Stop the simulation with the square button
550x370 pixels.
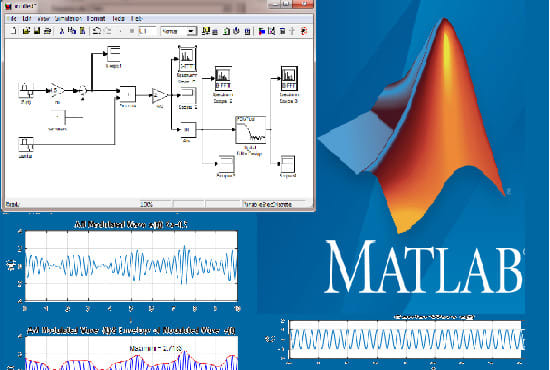132,31
